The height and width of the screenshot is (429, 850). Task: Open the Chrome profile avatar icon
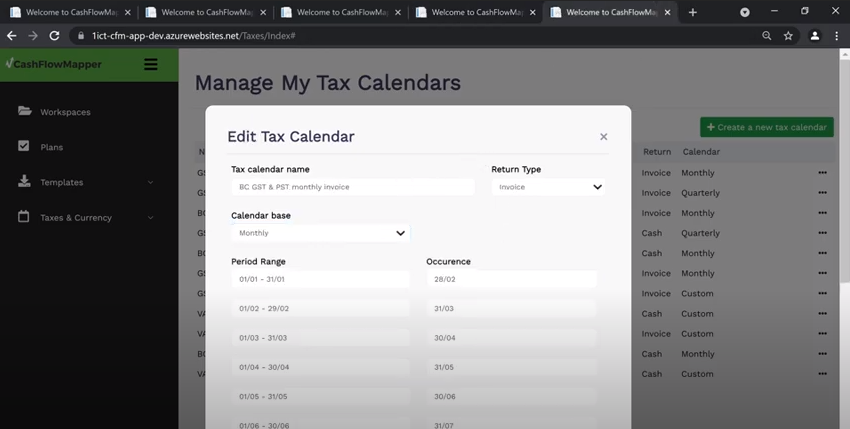click(x=814, y=36)
